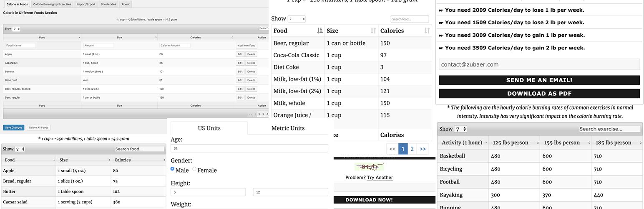This screenshot has width=644, height=209.
Task: Click the Search exercise input field
Action: pos(609,129)
